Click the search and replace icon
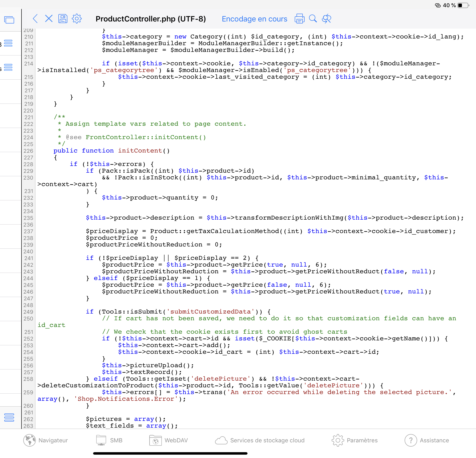Image resolution: width=476 pixels, height=458 pixels. pyautogui.click(x=327, y=19)
